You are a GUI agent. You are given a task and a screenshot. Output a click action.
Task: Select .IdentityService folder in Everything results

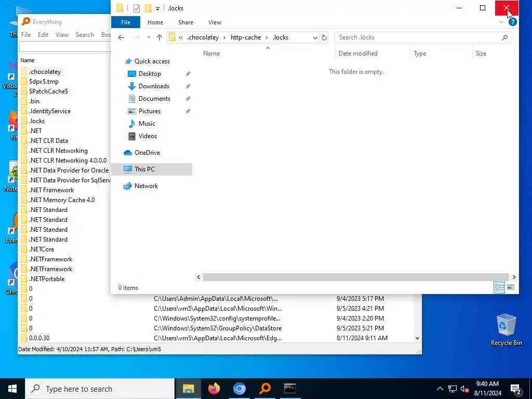tap(49, 111)
